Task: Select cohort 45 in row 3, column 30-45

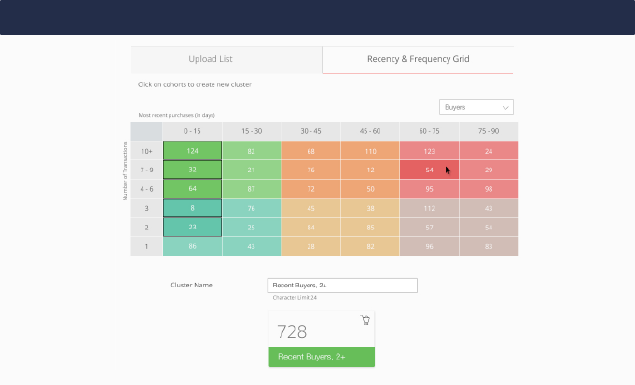Action: [311, 208]
